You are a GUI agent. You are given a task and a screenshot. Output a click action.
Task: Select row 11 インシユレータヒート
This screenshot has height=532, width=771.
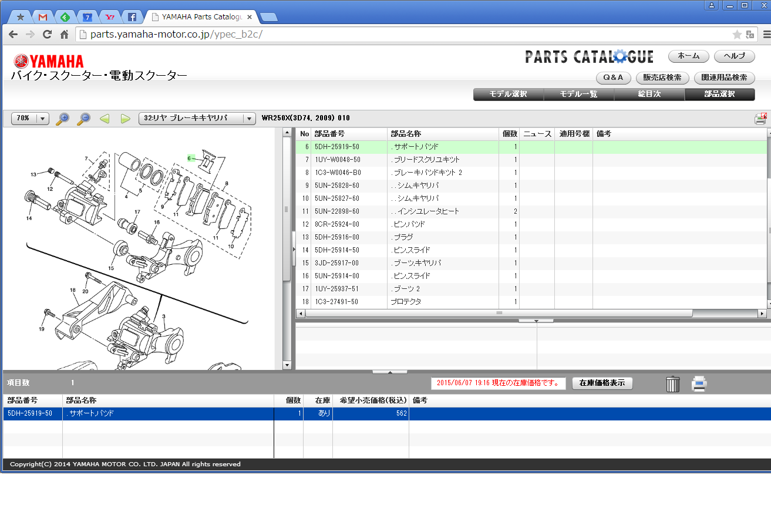coord(531,211)
